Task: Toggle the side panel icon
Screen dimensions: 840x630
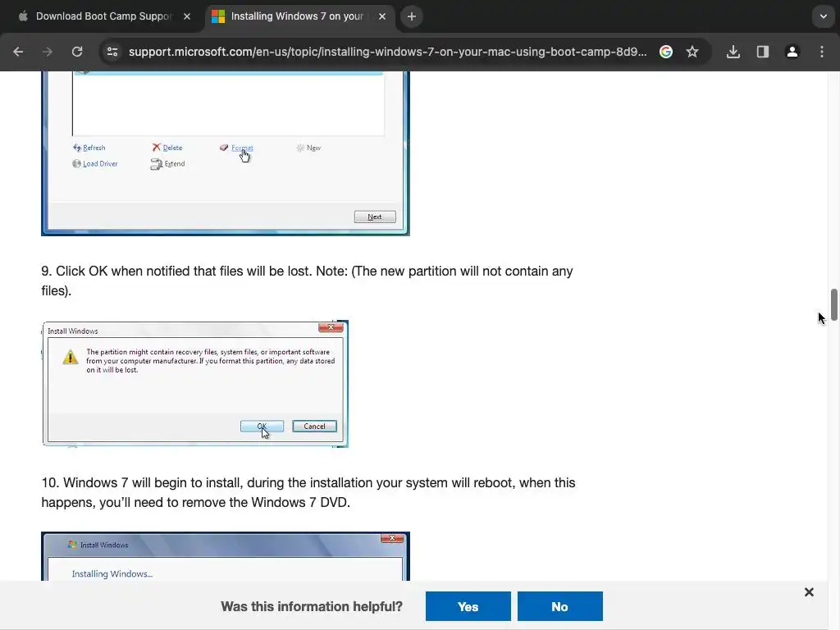Action: click(762, 52)
